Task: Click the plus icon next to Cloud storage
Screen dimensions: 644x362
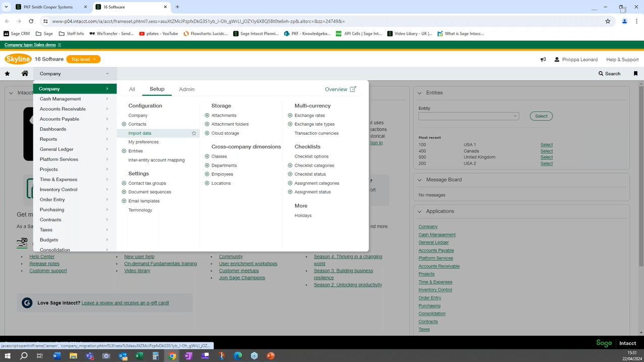Action: 207,133
